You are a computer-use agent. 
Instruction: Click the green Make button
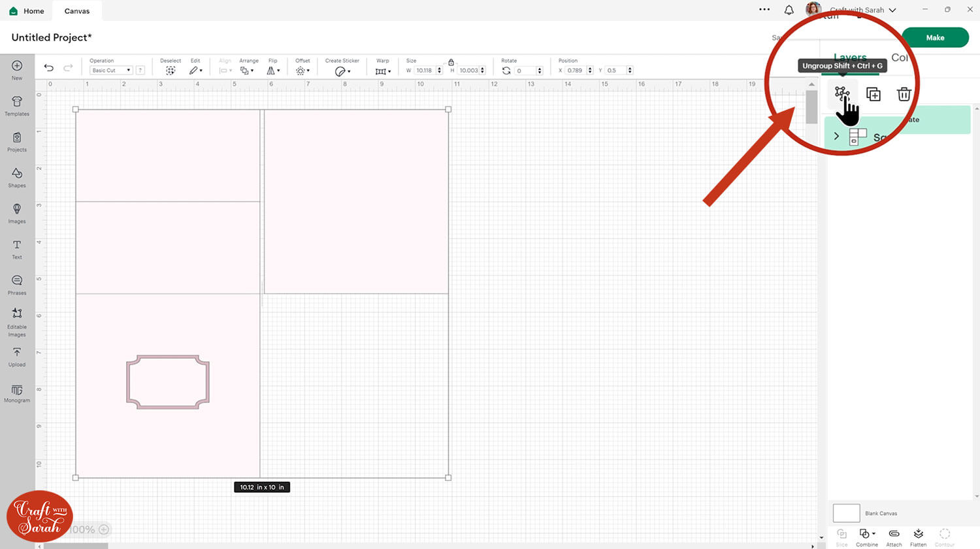pos(935,37)
